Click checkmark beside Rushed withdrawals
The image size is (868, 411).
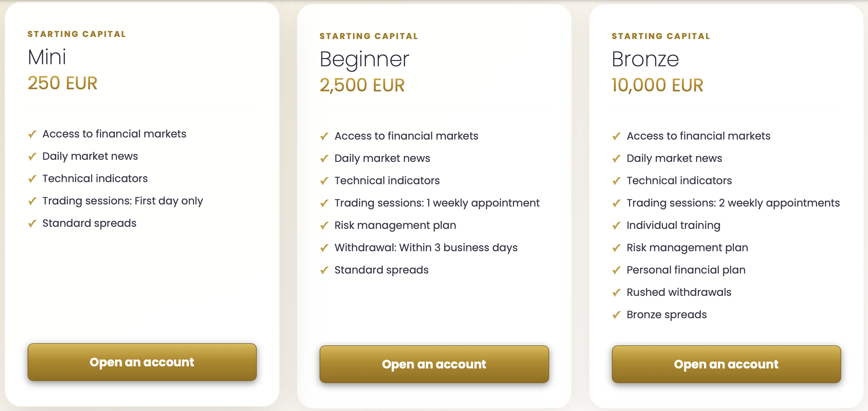[x=616, y=292]
